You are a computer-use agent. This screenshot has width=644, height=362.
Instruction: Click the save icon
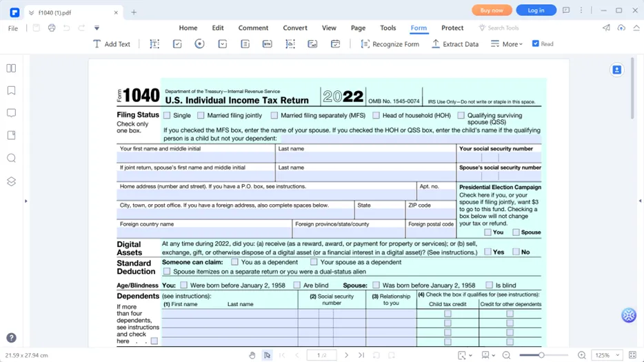pos(36,28)
